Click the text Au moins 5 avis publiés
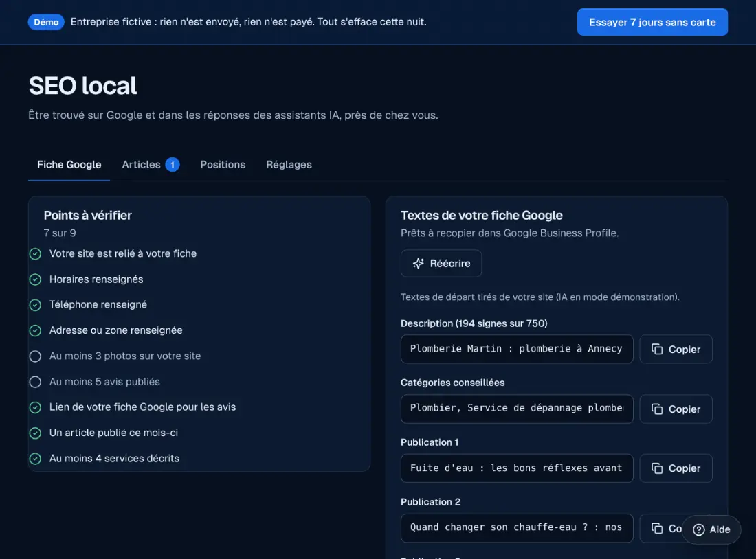 (x=104, y=382)
